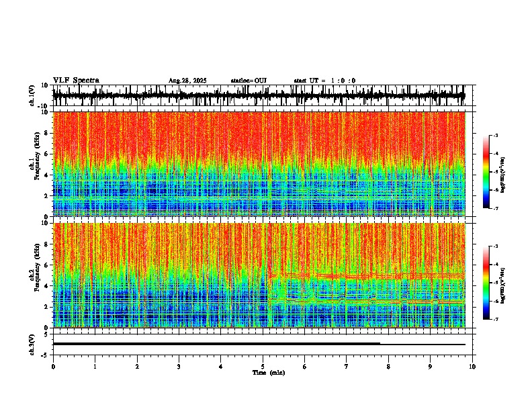Click the ch.1 spectrogram panel
This screenshot has width=532, height=411.
[x=259, y=164]
